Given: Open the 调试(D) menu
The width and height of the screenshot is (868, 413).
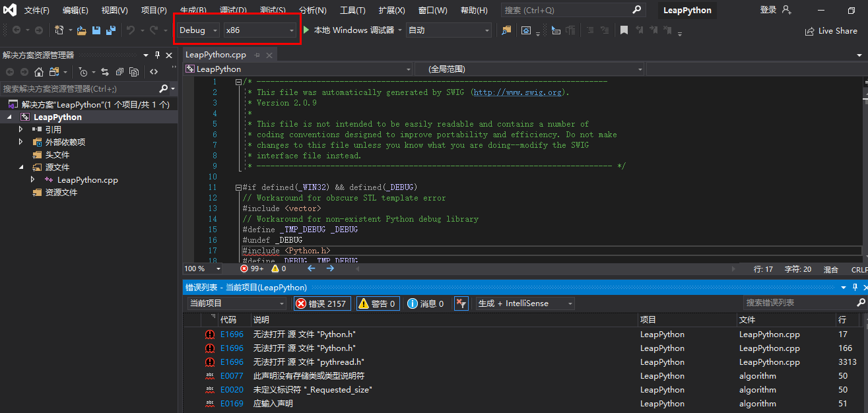Looking at the screenshot, I should point(234,10).
